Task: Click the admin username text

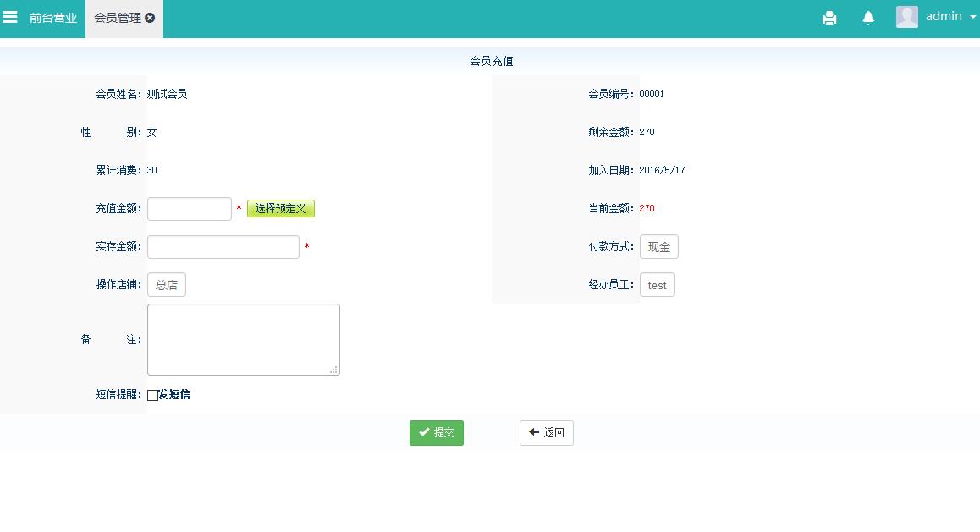Action: [944, 16]
